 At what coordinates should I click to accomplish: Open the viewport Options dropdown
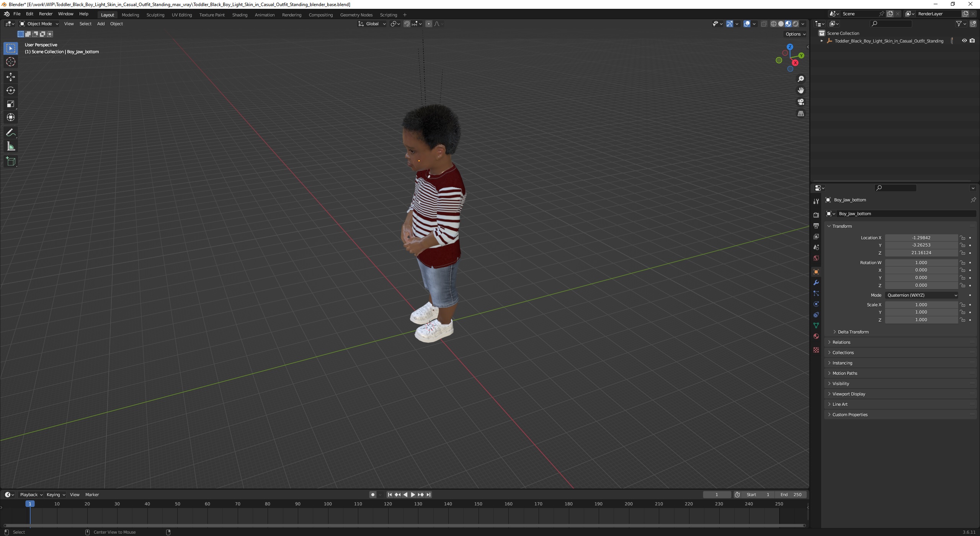tap(795, 34)
